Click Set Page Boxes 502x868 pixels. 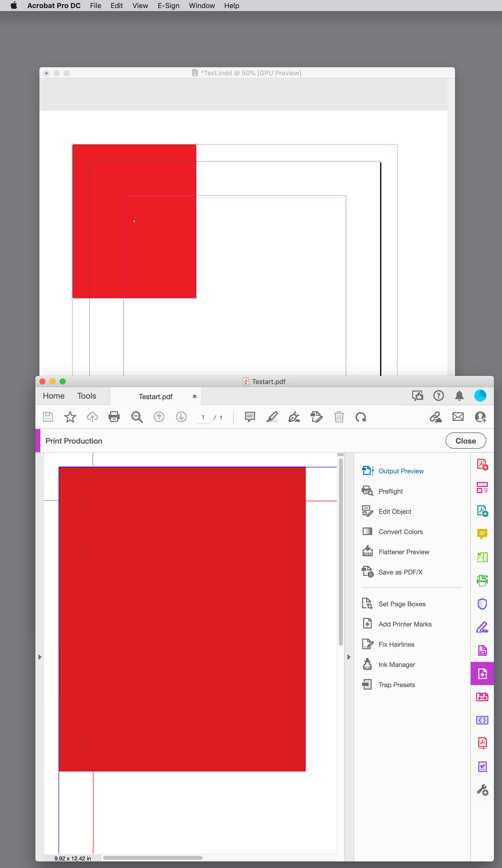[402, 604]
